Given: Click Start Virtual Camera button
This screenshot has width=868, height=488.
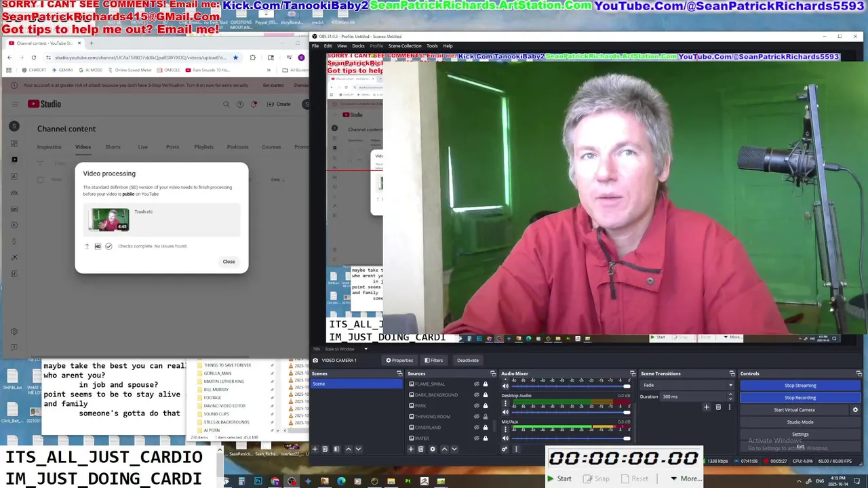Looking at the screenshot, I should (794, 409).
